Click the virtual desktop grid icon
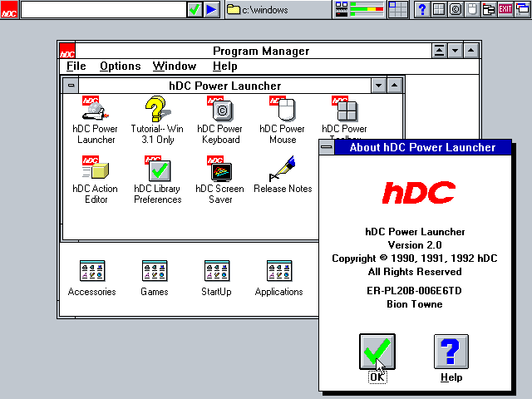The image size is (532, 399). point(397,9)
